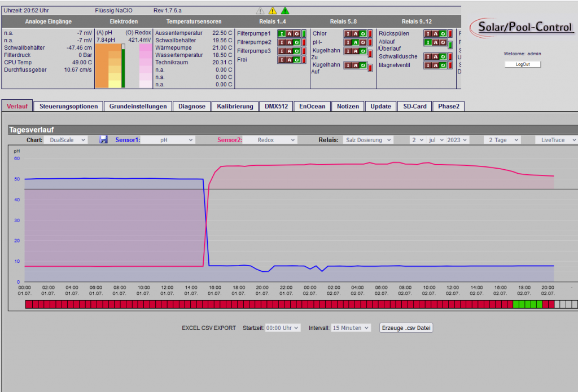Viewport: 578px width, 392px height.
Task: Set Kugelhahn Auf relay to A
Action: point(356,65)
